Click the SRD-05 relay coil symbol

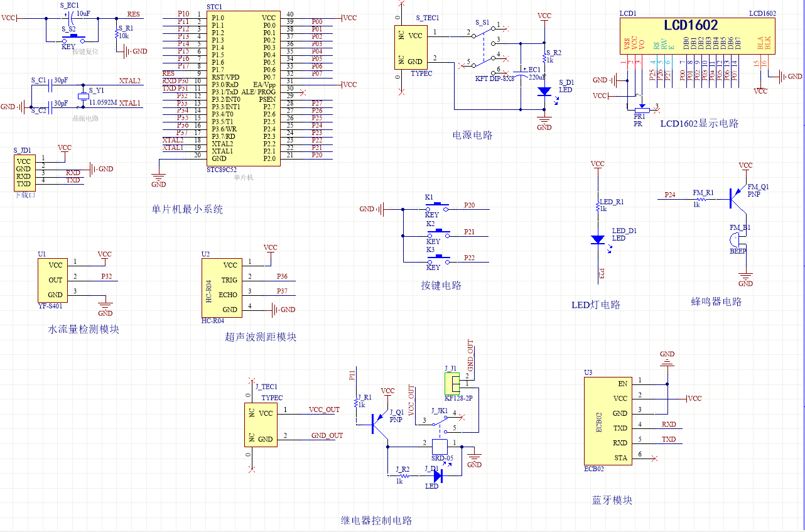(440, 447)
